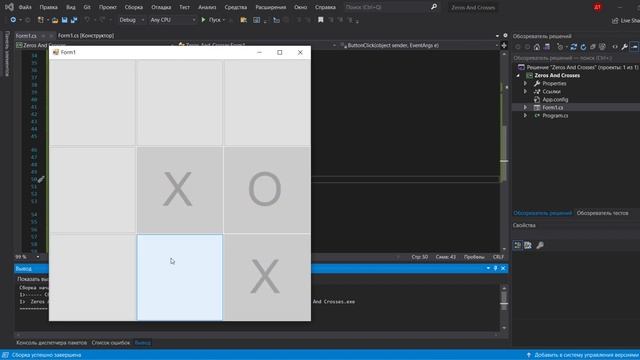
Task: Switch to Обозреватель тестов tab
Action: coord(602,213)
